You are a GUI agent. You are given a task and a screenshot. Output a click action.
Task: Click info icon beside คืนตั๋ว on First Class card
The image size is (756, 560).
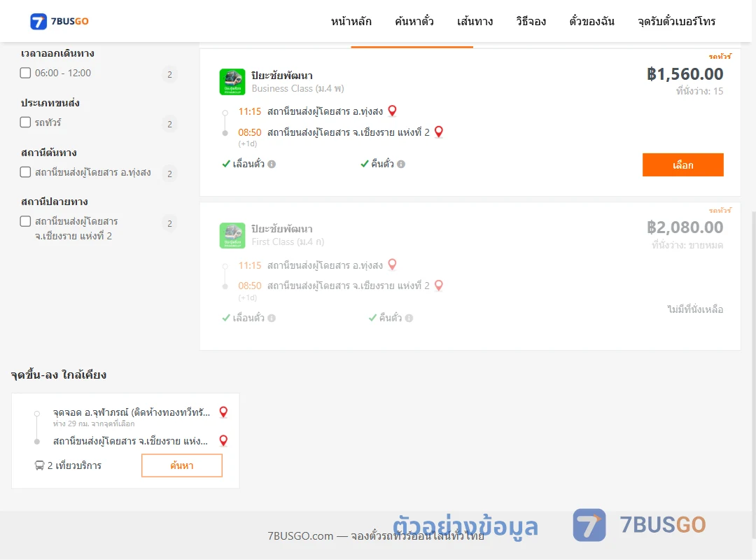(409, 318)
